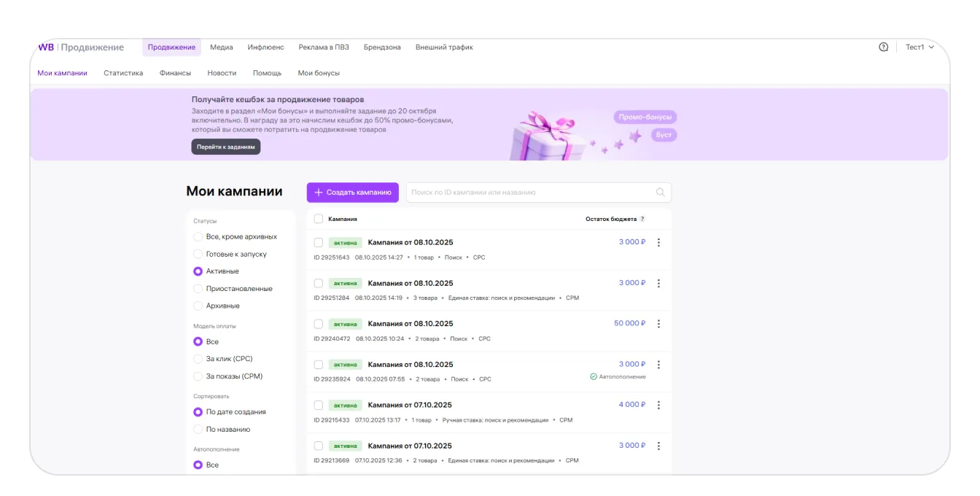
Task: Open three-dot menu for campaign ID 29215433
Action: point(658,406)
